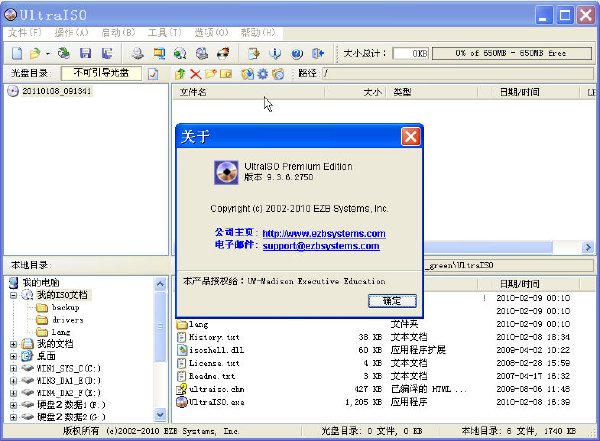This screenshot has height=441, width=600.
Task: Click the 大小总计 size field showing 0KB
Action: pos(411,53)
